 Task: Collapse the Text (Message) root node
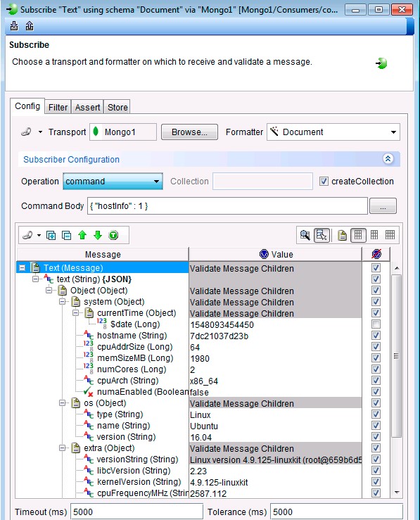(23, 268)
